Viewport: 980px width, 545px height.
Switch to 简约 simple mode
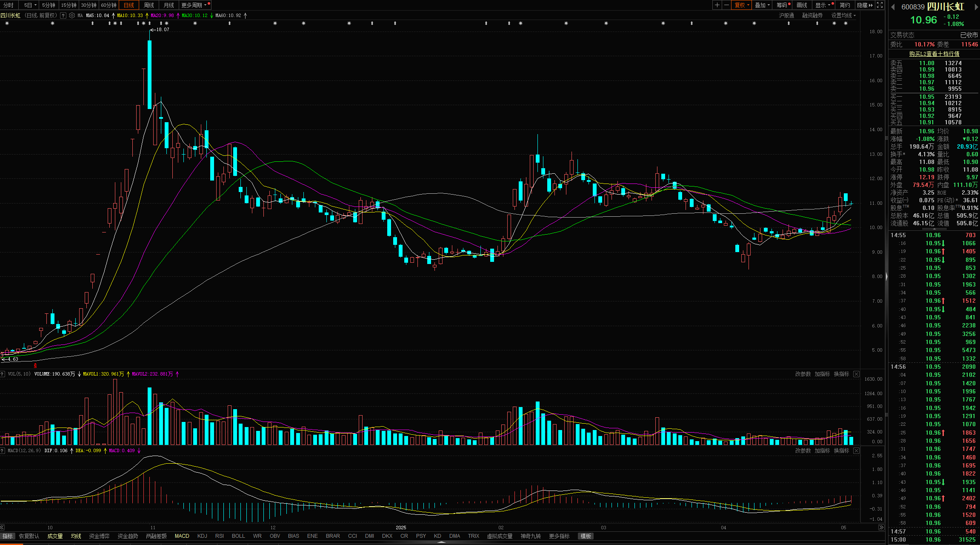(845, 5)
